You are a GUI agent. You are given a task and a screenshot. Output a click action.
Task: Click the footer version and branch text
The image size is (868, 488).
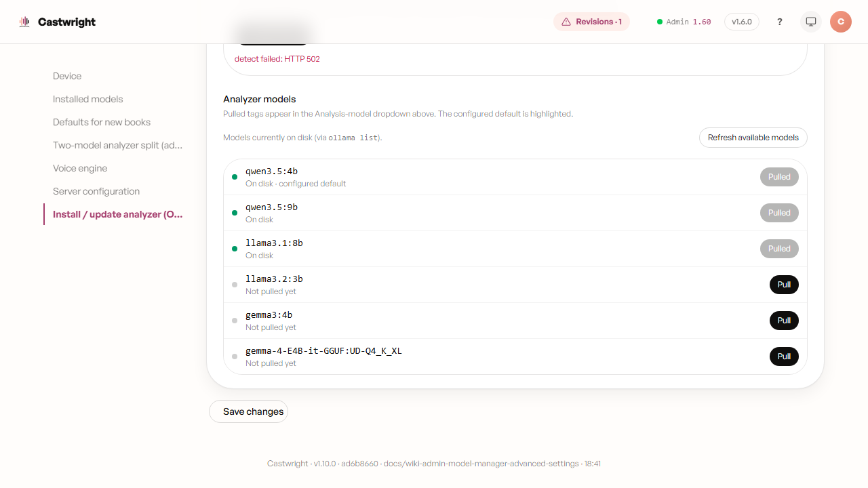pyautogui.click(x=434, y=464)
